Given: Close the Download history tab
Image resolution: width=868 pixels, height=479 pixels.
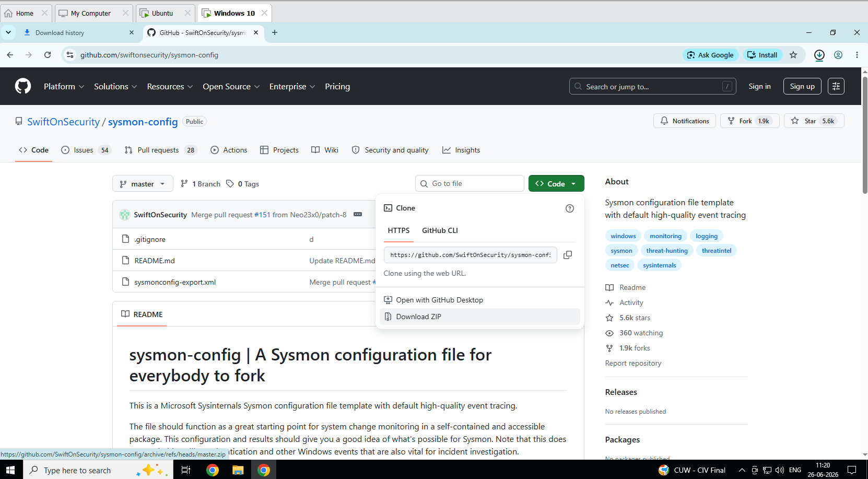Looking at the screenshot, I should pos(132,32).
